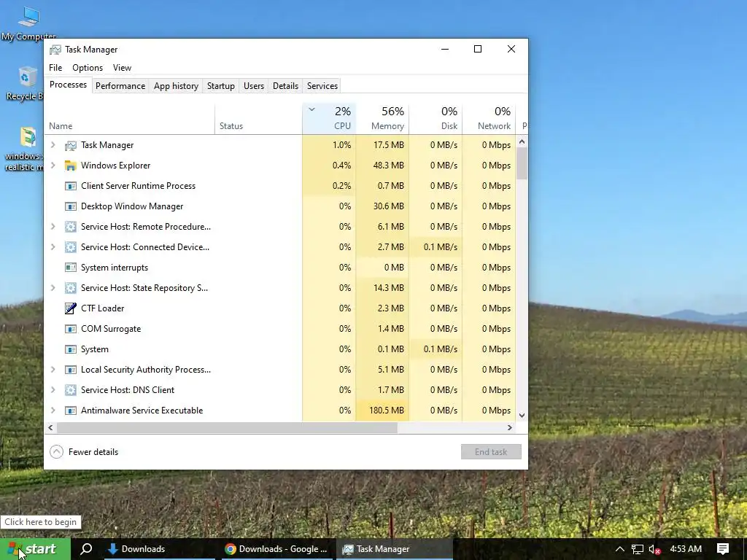Click vertical scrollbar down arrow
Image resolution: width=747 pixels, height=560 pixels.
[x=522, y=415]
